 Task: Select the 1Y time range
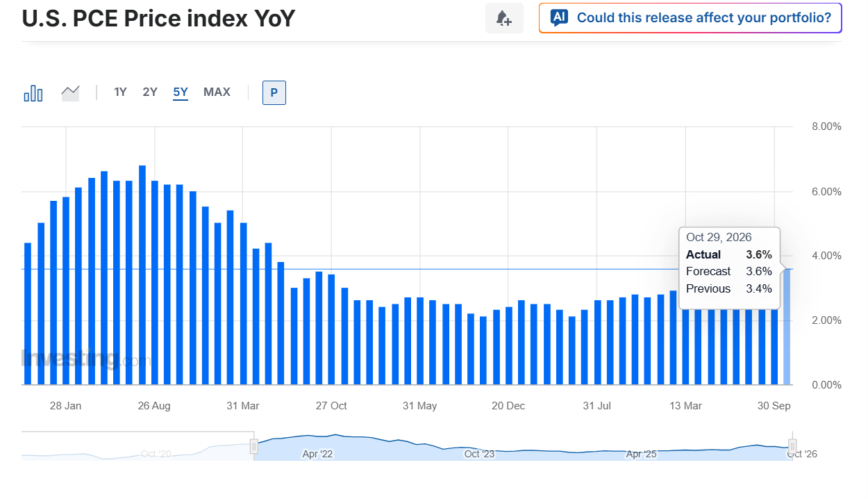pyautogui.click(x=120, y=92)
